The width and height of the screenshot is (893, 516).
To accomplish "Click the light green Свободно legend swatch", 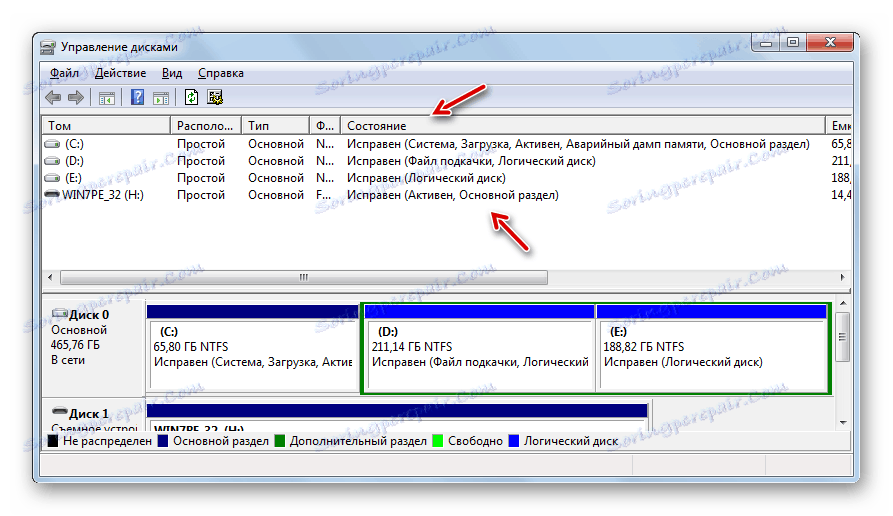I will coord(437,441).
